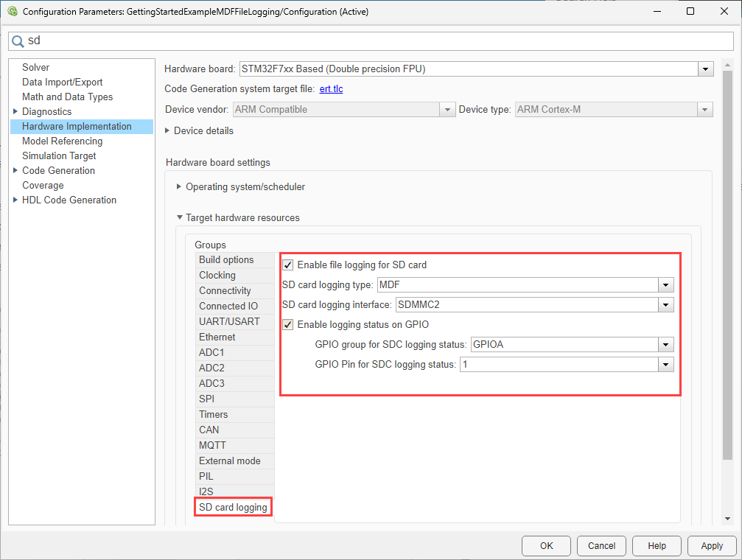This screenshot has height=560, width=742.
Task: Open GPIO Pin for SDC logging dropdown
Action: click(x=665, y=364)
